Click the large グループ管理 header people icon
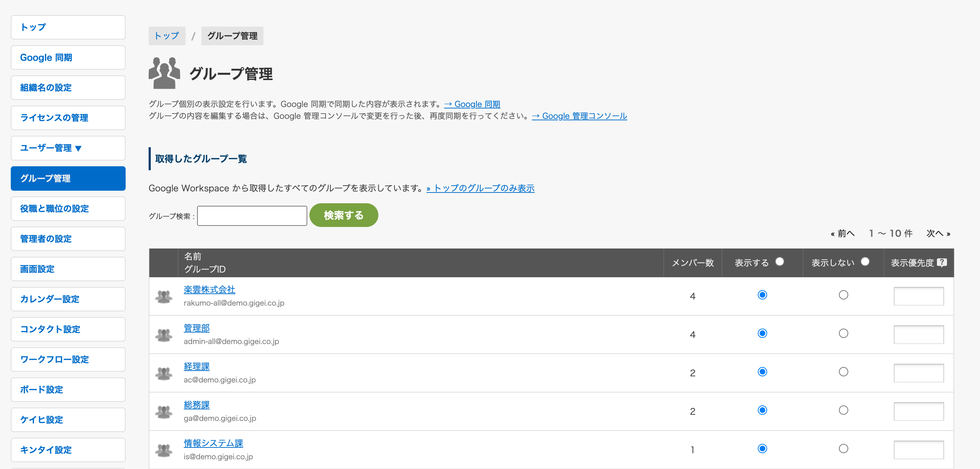Screen dimensions: 980x469 coord(164,73)
